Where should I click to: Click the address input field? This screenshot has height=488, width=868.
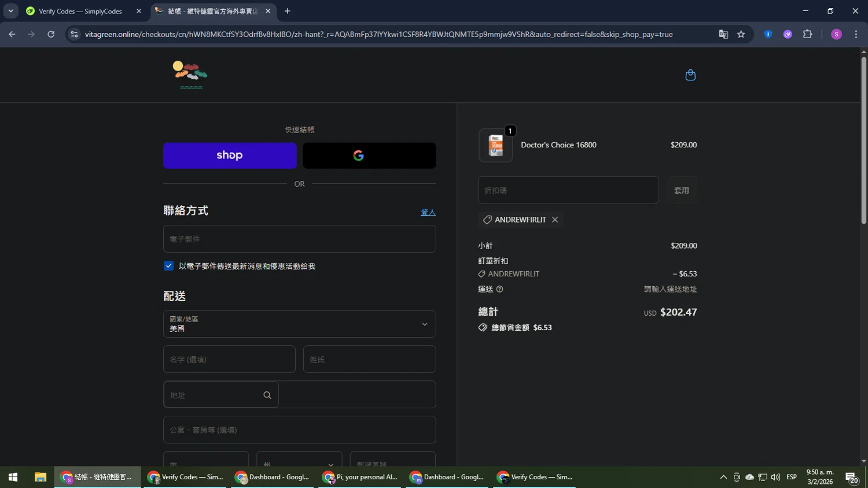click(x=299, y=394)
